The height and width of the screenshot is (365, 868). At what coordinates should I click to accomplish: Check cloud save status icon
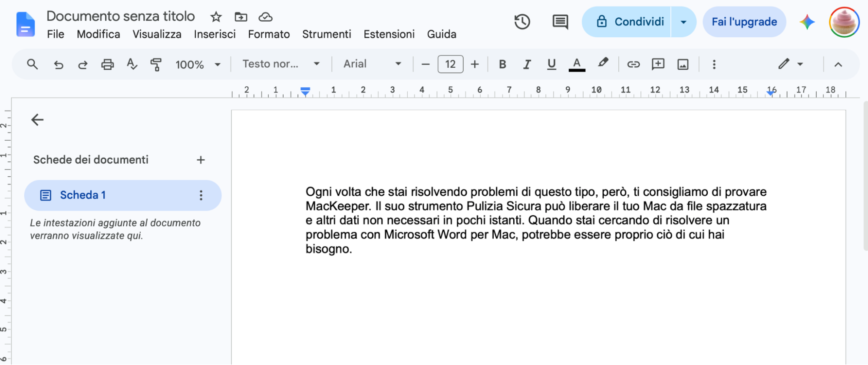pyautogui.click(x=265, y=17)
